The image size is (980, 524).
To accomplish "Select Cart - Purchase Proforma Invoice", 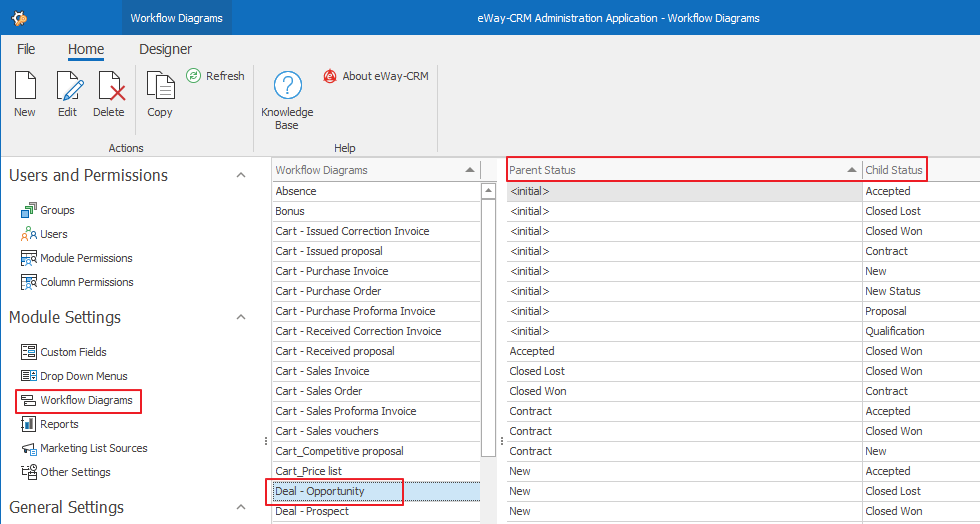I will [x=376, y=311].
